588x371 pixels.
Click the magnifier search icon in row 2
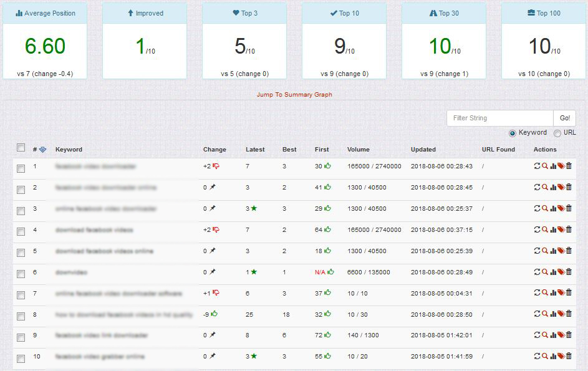click(x=545, y=188)
